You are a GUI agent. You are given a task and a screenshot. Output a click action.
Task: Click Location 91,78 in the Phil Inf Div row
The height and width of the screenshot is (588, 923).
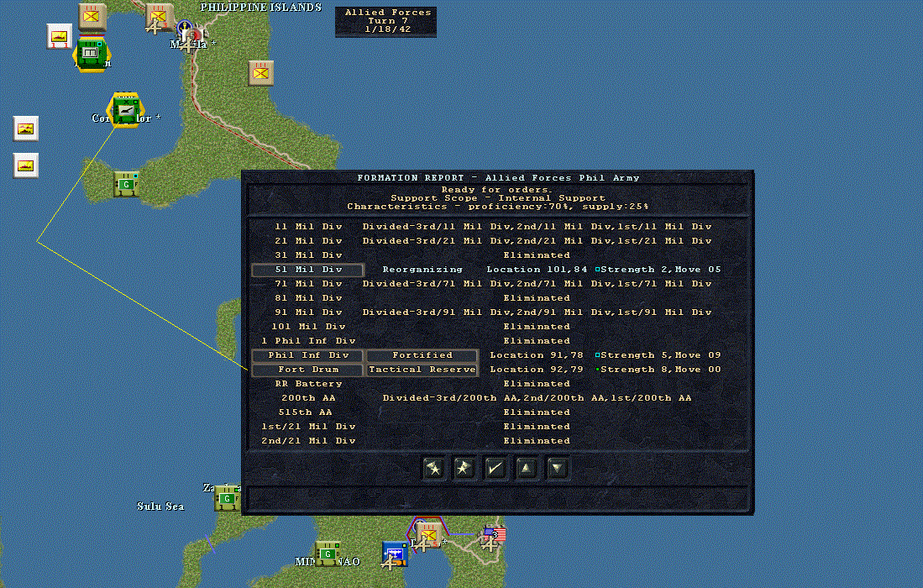(537, 355)
